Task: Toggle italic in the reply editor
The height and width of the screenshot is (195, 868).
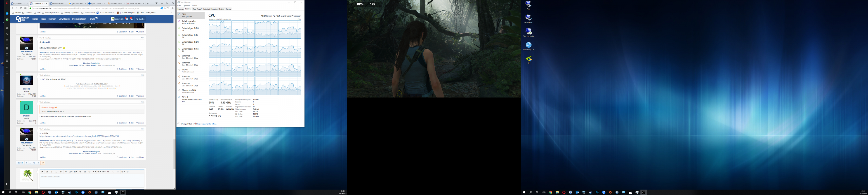Action: click(x=52, y=172)
